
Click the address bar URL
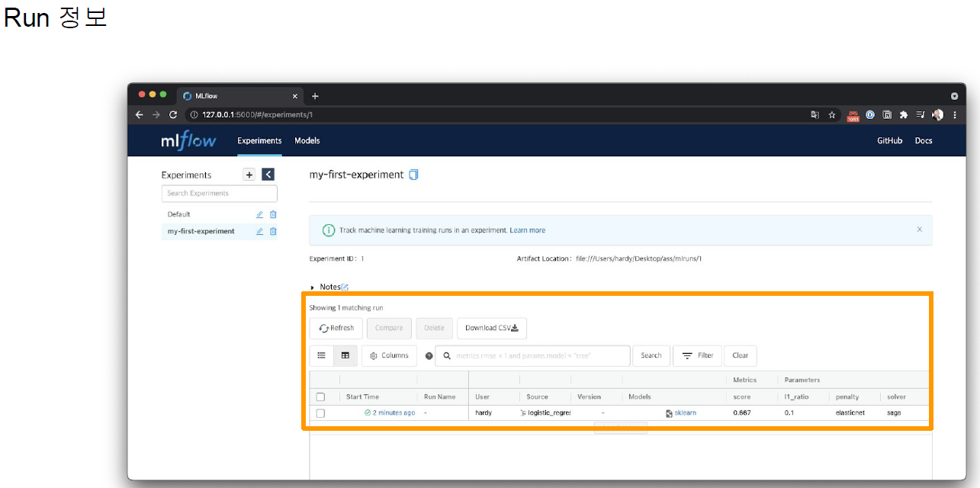pyautogui.click(x=257, y=115)
